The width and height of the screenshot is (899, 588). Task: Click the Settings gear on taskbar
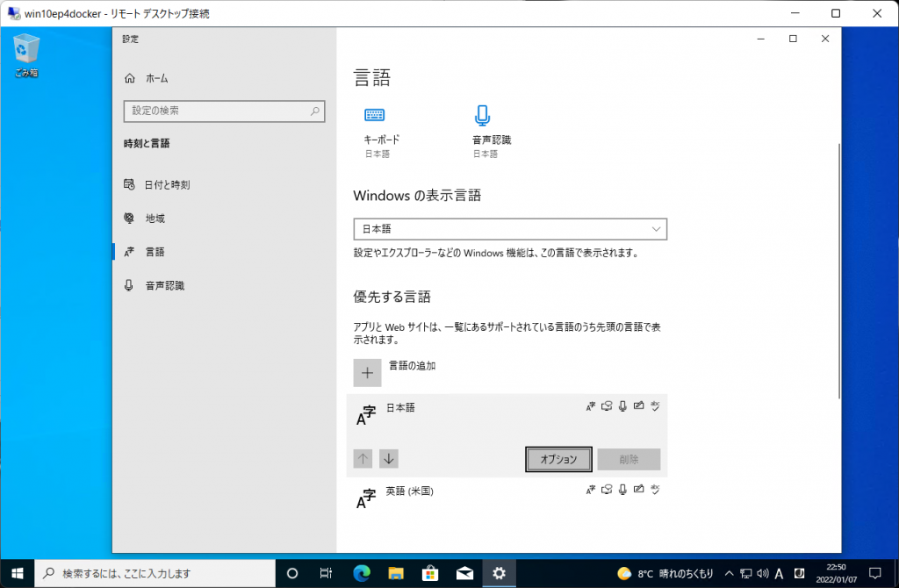[x=499, y=573]
